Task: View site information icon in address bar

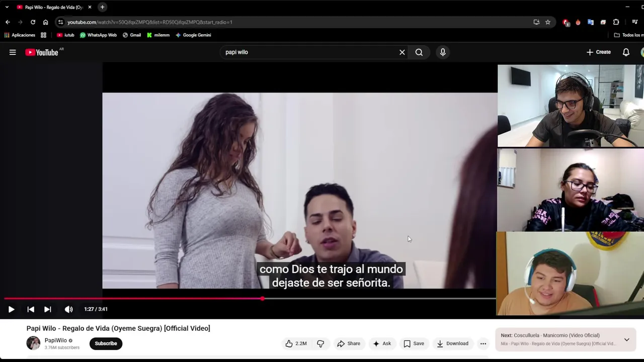Action: tap(60, 22)
